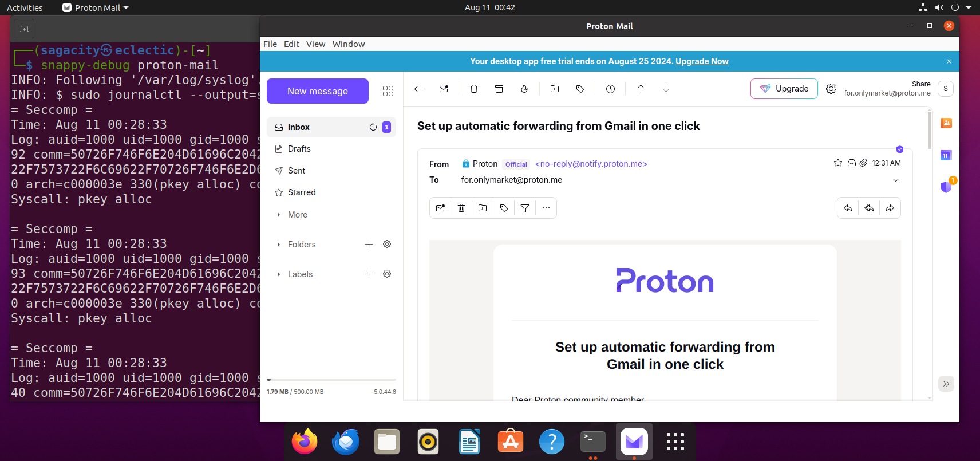Screen dimensions: 980x461
Task: Forward the message using the forward arrow icon
Action: click(x=890, y=208)
